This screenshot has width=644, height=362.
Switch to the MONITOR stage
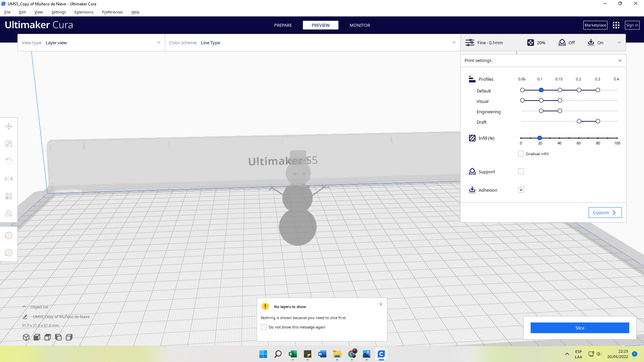[360, 25]
